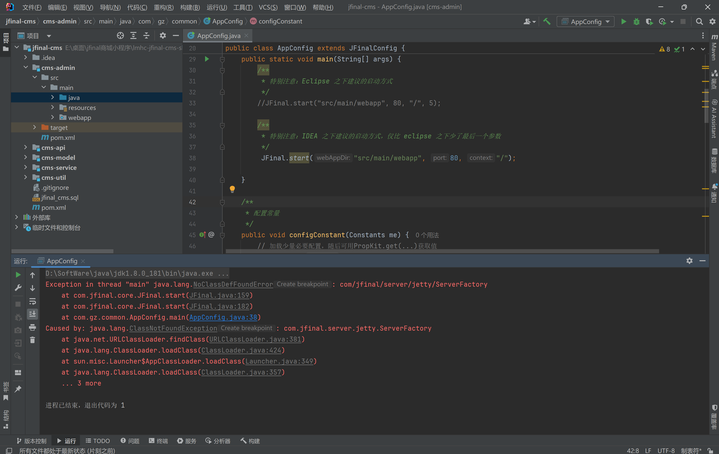Rerun AppConfig from the Run panel
Screen dimensions: 719x454
(x=18, y=274)
